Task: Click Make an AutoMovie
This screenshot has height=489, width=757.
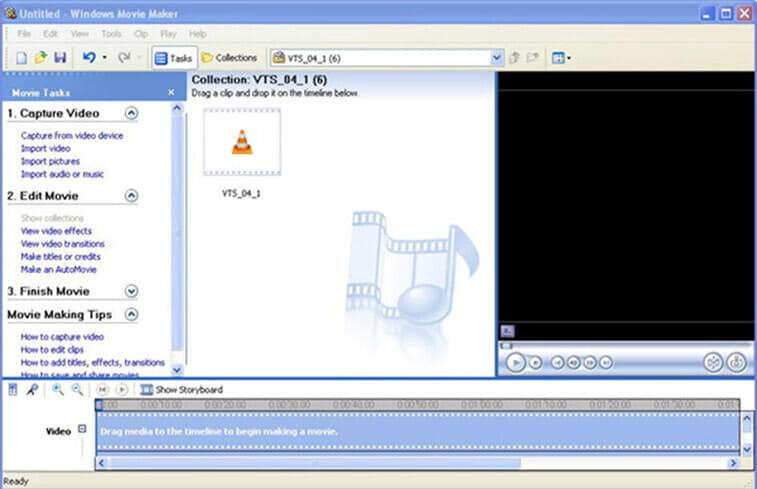Action: point(58,269)
